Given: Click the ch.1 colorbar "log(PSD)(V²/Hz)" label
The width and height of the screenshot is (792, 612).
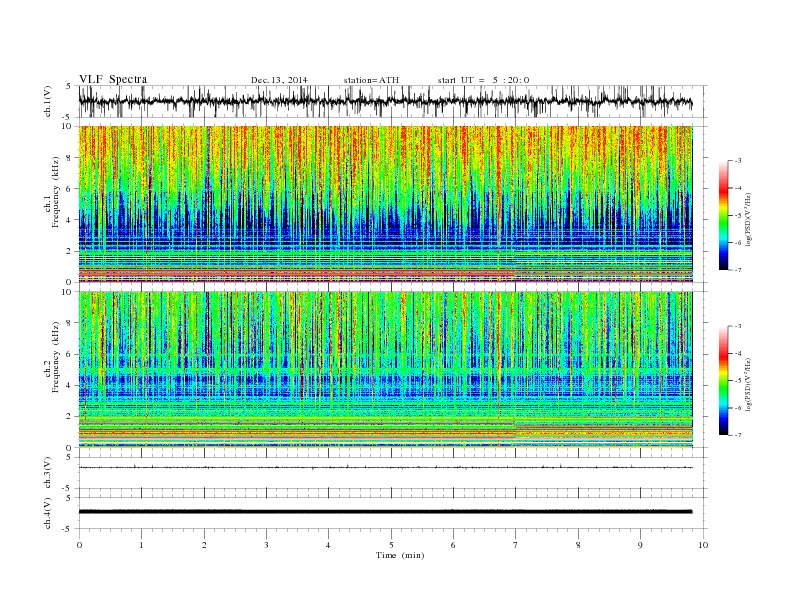Looking at the screenshot, I should pyautogui.click(x=748, y=219).
